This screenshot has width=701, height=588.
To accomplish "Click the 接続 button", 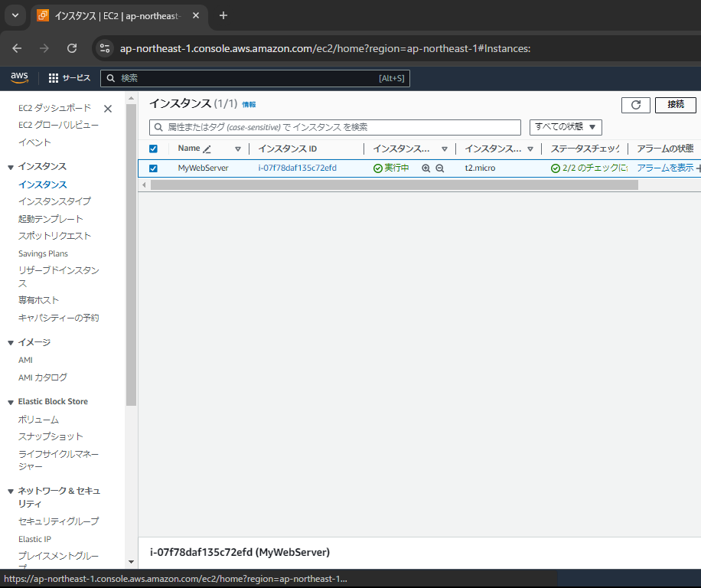I will coord(676,105).
